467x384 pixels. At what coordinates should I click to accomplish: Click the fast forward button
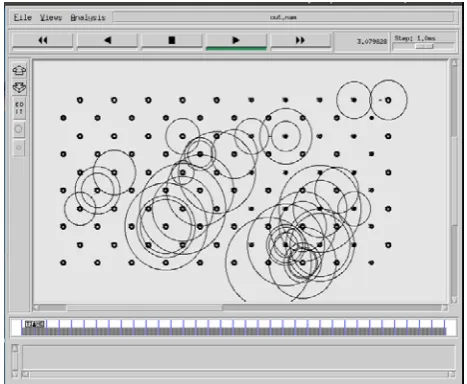pos(301,41)
